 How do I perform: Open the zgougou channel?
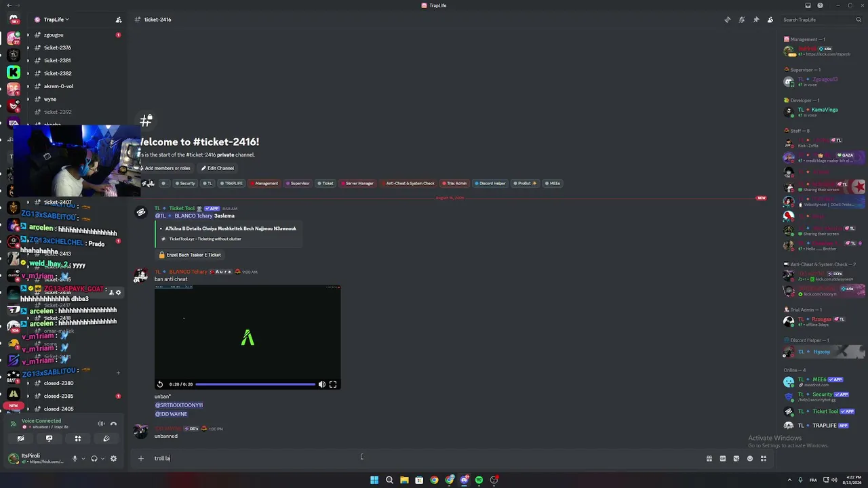coord(54,35)
